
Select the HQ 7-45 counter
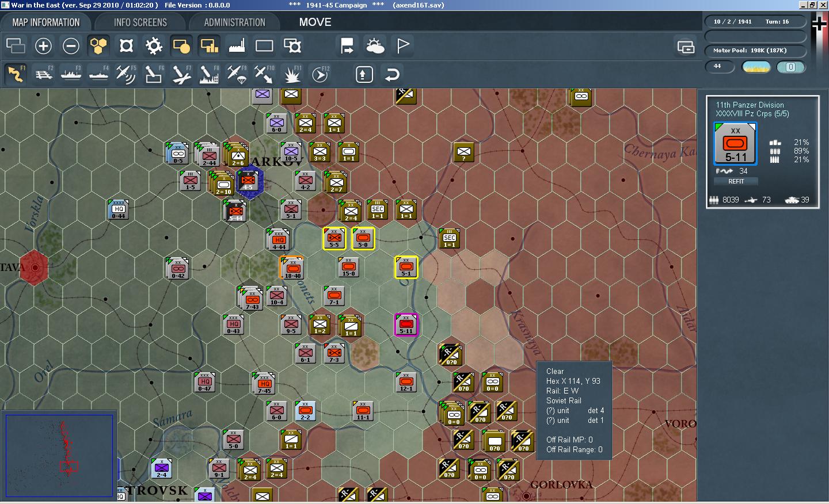[264, 384]
